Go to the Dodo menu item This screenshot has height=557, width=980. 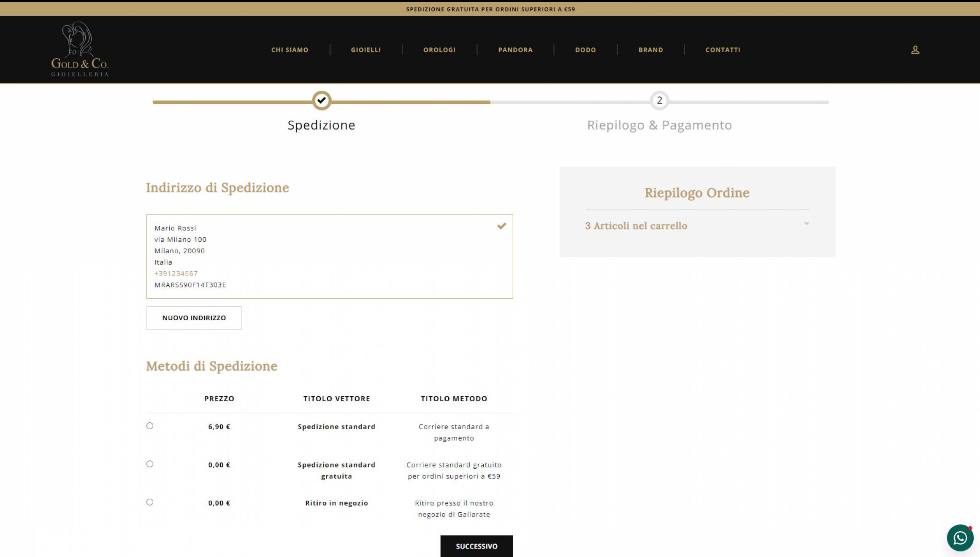tap(585, 50)
